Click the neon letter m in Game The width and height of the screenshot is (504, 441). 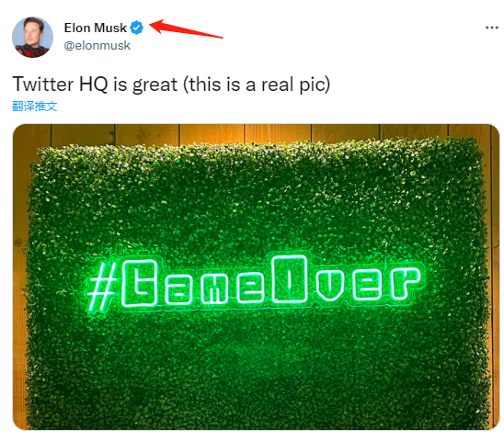coord(214,288)
